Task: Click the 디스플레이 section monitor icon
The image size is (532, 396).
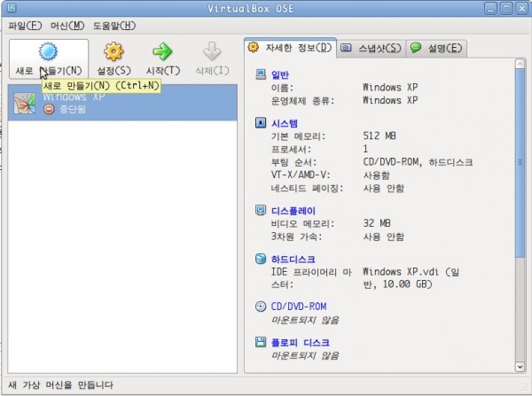Action: (261, 210)
